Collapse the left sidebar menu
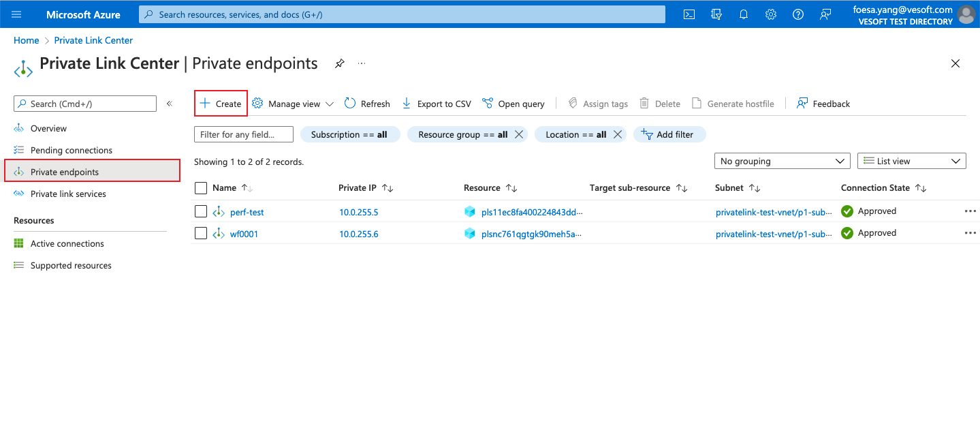This screenshot has height=443, width=980. pos(170,104)
